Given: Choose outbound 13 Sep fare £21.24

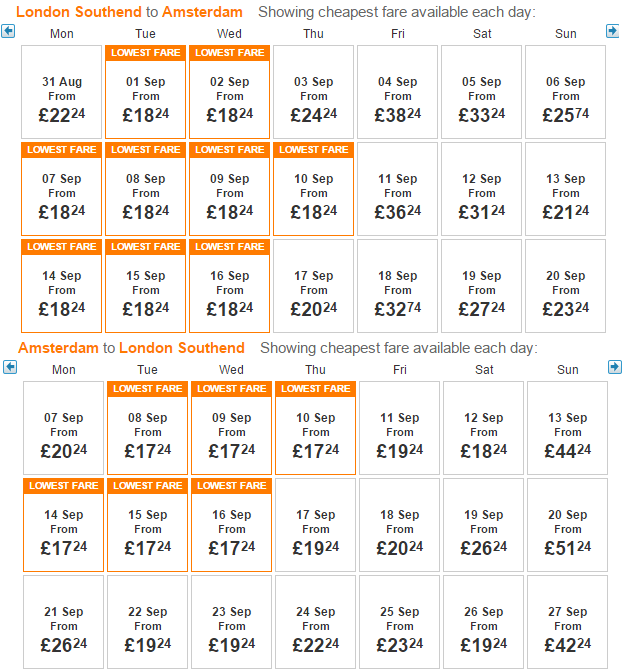Looking at the screenshot, I should [565, 189].
